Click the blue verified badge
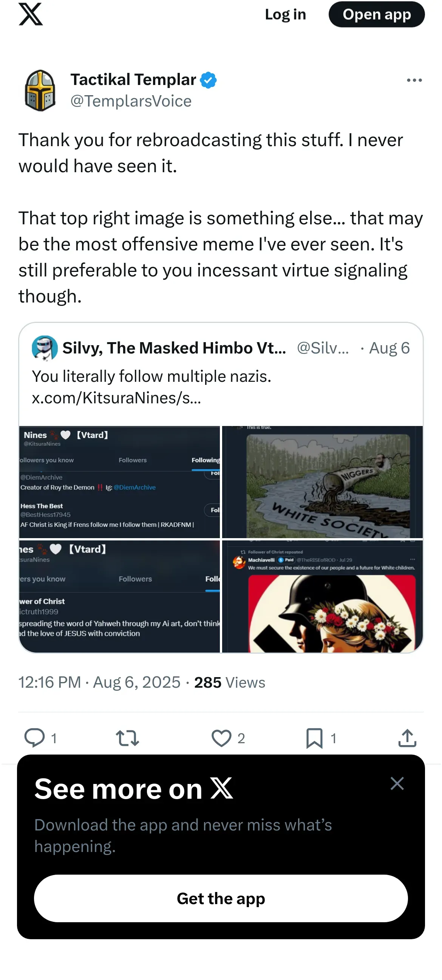 pos(208,80)
